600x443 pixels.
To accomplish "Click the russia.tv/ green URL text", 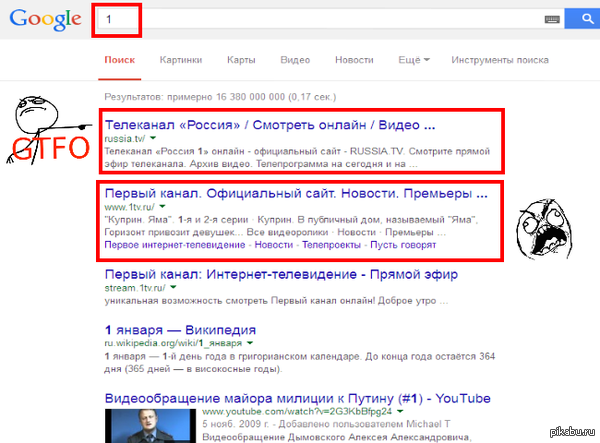I will point(125,138).
